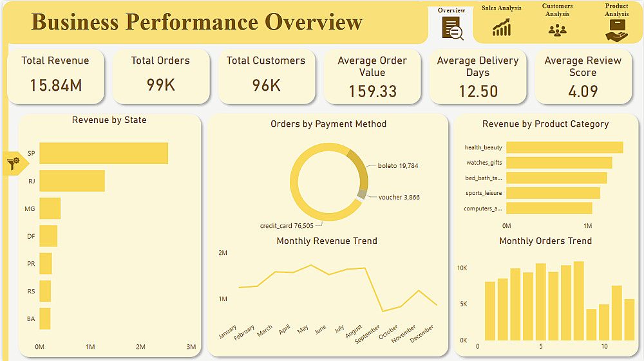Click the Average Review Score card
The width and height of the screenshot is (644, 361).
coord(583,77)
